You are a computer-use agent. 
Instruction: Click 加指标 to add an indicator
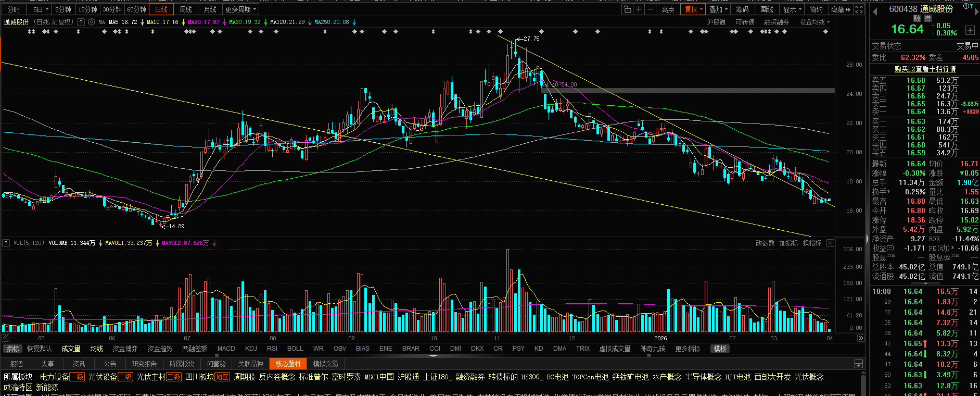point(788,243)
